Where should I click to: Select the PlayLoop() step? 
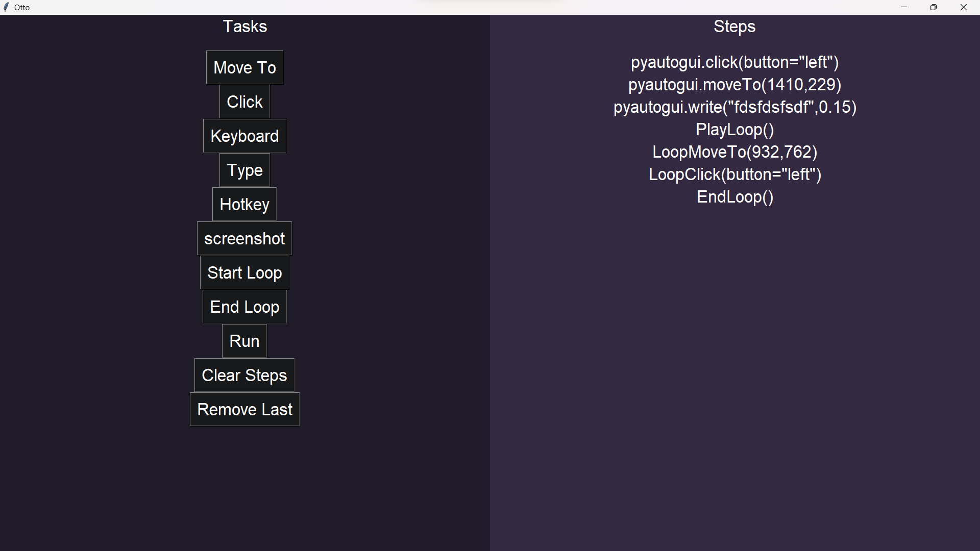(x=734, y=130)
